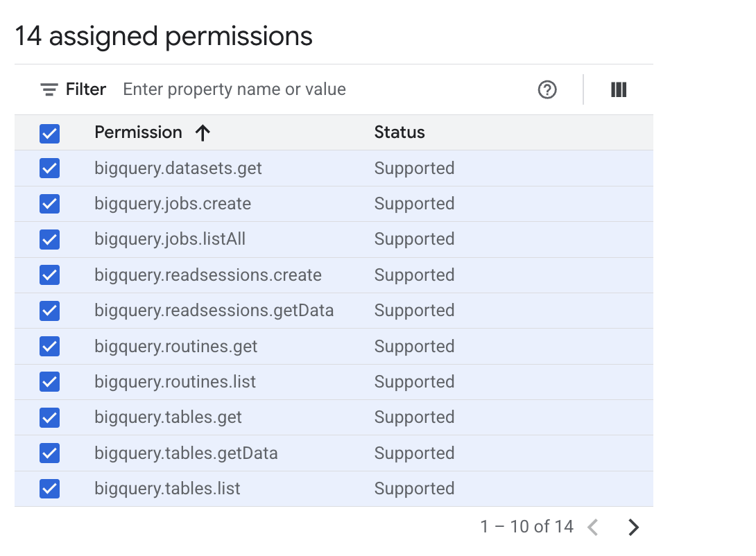This screenshot has height=556, width=756.
Task: Uncheck bigquery.datasets.get permission
Action: click(x=49, y=168)
